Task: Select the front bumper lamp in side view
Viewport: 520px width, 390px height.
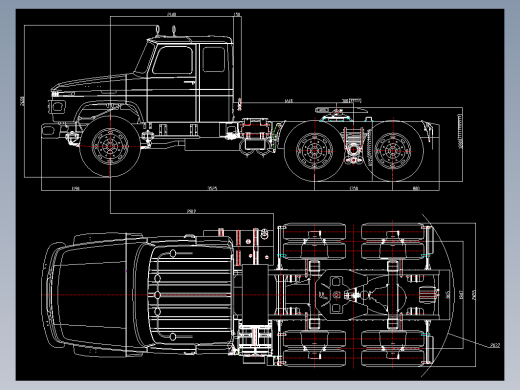Action: coord(47,130)
